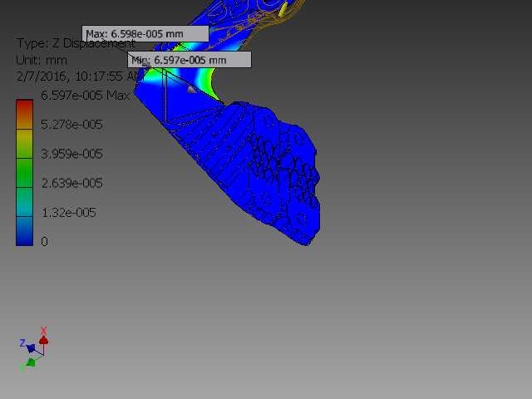Screen dimensions: 532x399
Task: Select the 'Type: Z Displacement' text
Action: coord(76,44)
